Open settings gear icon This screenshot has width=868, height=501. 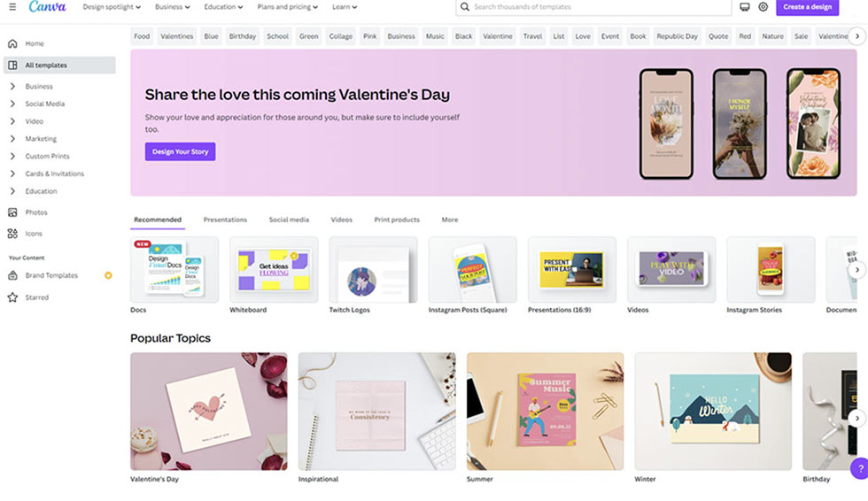[763, 7]
